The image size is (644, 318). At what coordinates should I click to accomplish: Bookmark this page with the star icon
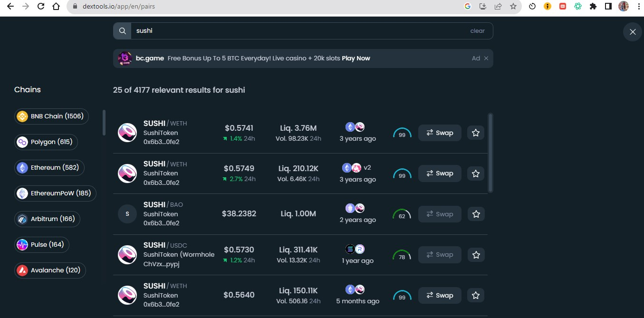pos(513,7)
